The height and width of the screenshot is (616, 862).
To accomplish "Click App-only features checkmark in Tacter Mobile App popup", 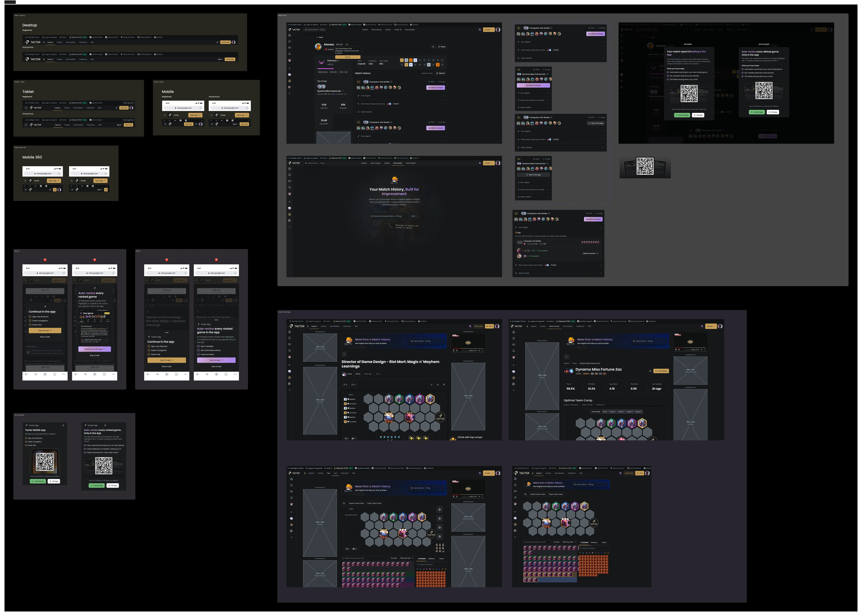I will pyautogui.click(x=26, y=438).
